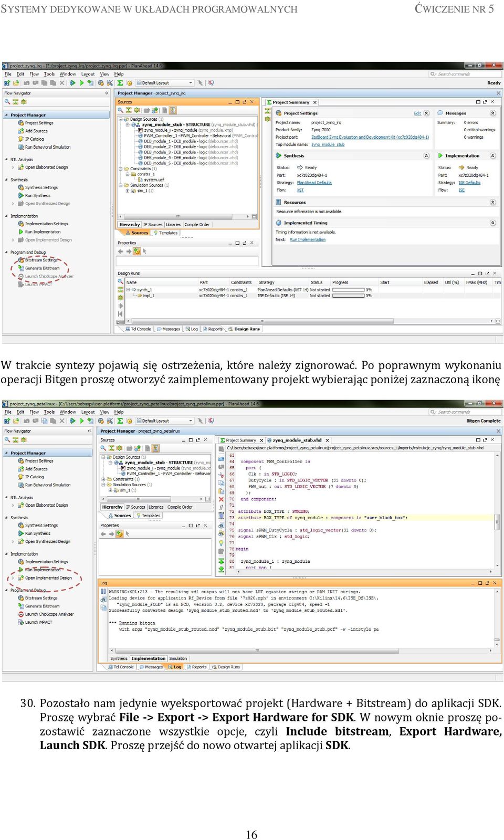Screen dimensions: 504x840
Task: Select Synthesis tab in lower Log panel
Action: 119,658
